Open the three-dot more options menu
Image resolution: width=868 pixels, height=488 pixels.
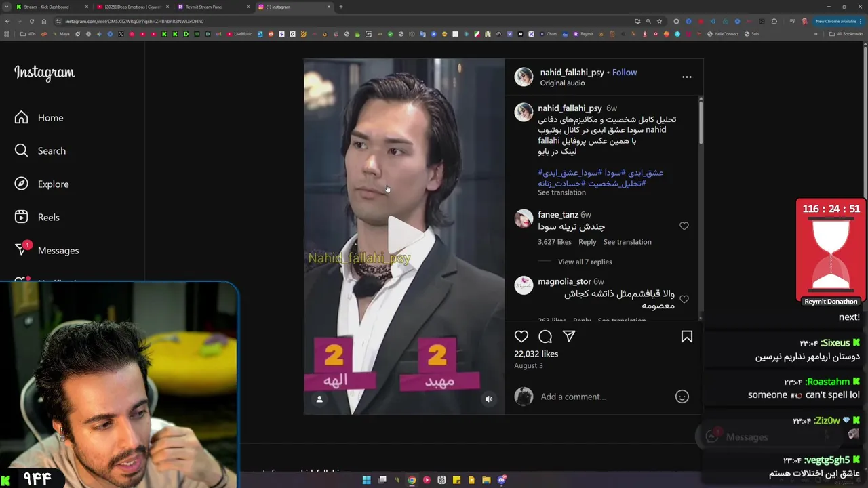coord(687,77)
